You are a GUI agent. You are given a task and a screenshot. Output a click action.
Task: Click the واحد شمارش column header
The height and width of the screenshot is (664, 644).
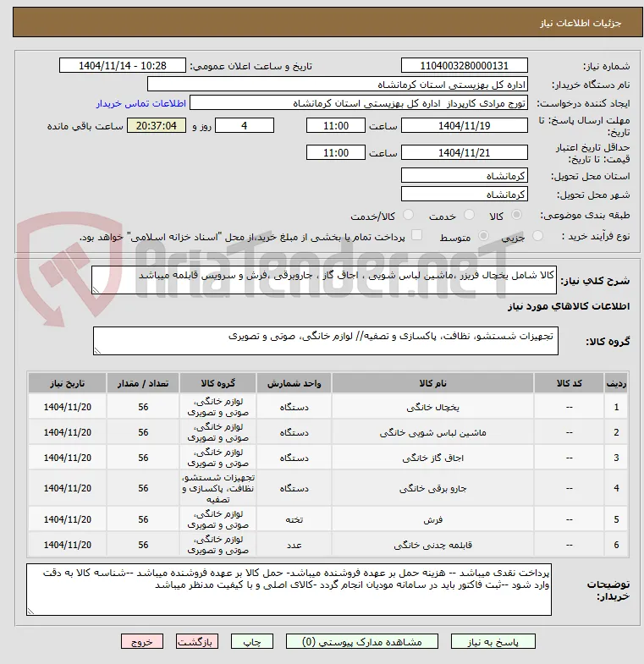coord(294,383)
